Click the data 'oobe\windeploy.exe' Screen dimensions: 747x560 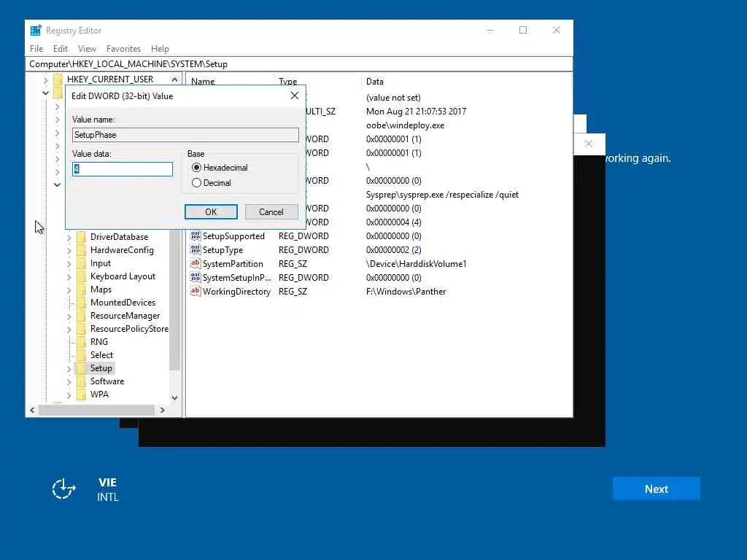point(405,125)
